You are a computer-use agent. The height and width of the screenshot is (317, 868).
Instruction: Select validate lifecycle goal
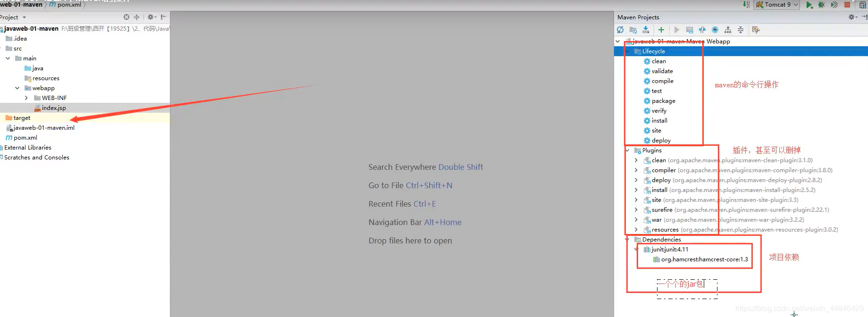click(x=658, y=71)
